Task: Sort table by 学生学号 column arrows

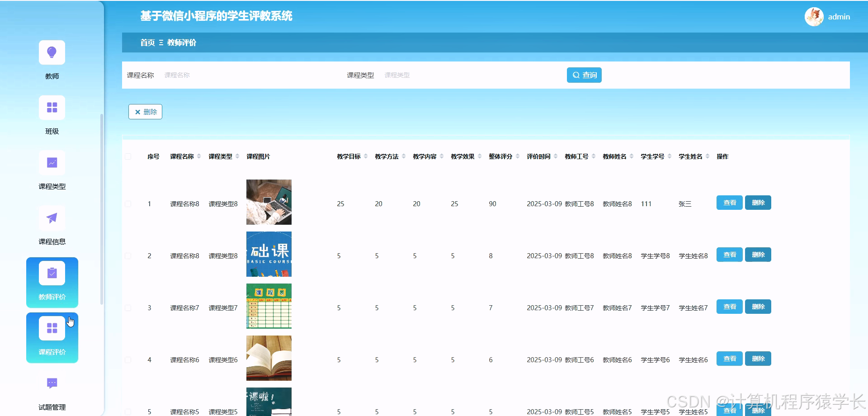Action: pyautogui.click(x=670, y=156)
